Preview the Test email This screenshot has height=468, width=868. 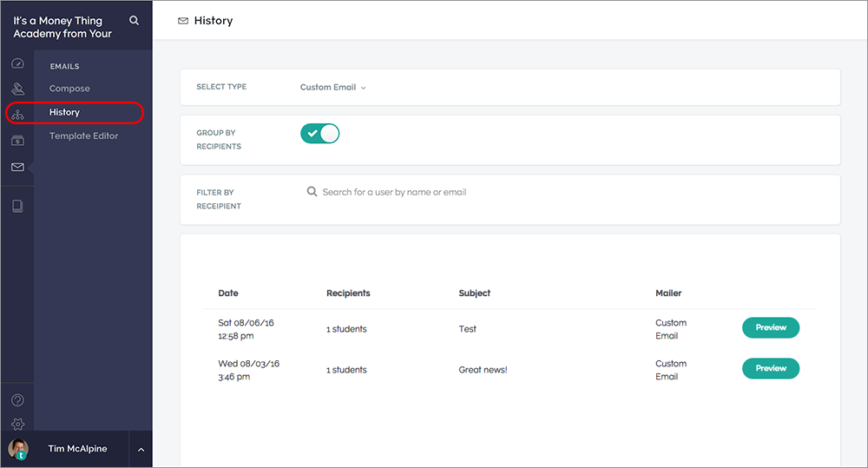coord(771,327)
